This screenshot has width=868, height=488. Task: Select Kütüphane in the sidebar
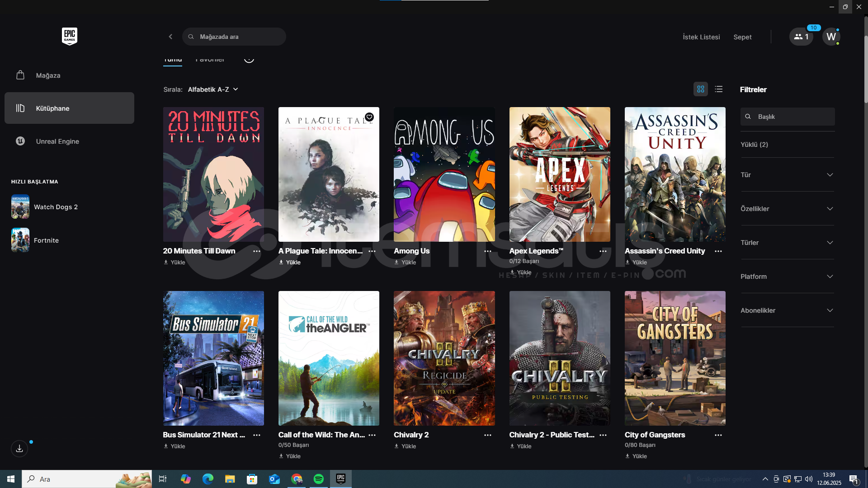[x=69, y=108]
